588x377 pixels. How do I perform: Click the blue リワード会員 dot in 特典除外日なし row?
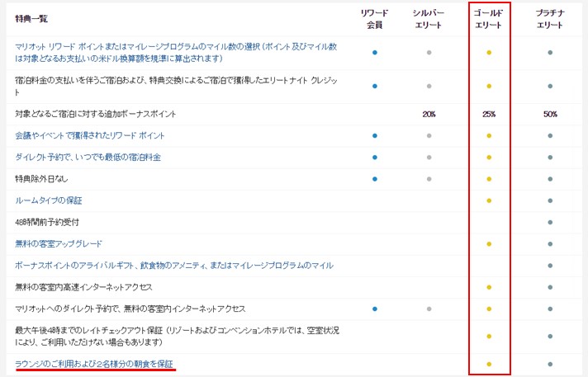click(375, 179)
